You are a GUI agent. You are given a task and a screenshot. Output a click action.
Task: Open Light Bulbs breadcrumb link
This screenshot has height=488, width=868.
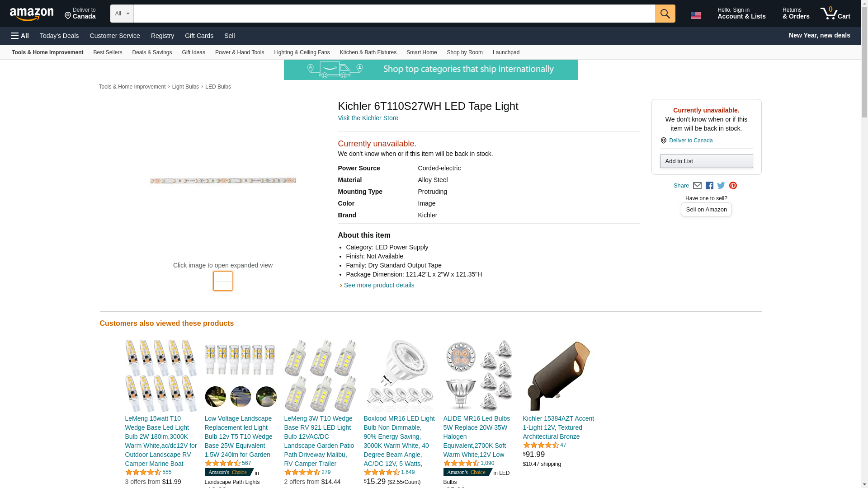(x=185, y=87)
